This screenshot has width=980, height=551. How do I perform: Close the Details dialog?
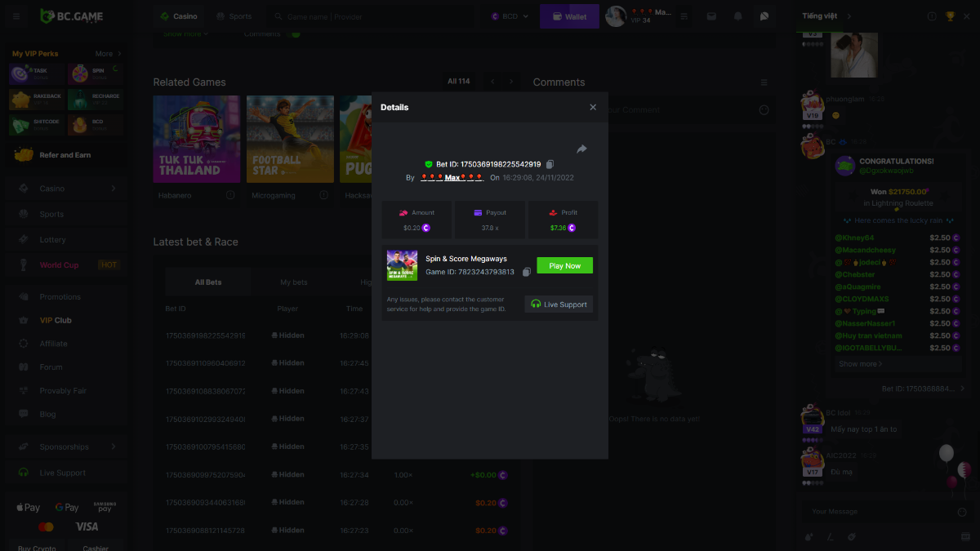pyautogui.click(x=593, y=108)
